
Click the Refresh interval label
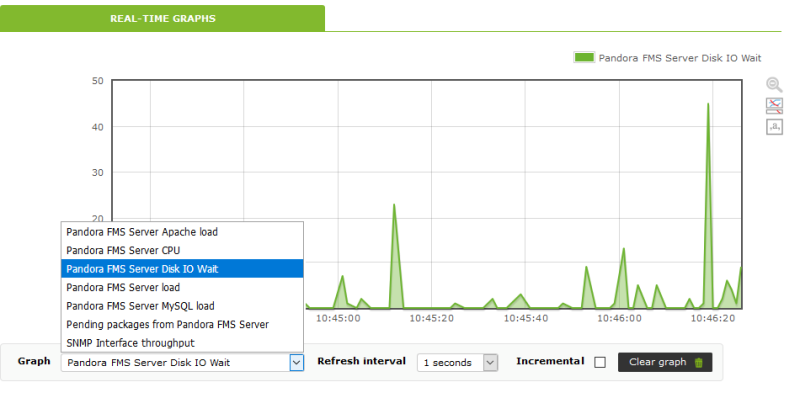tap(361, 361)
